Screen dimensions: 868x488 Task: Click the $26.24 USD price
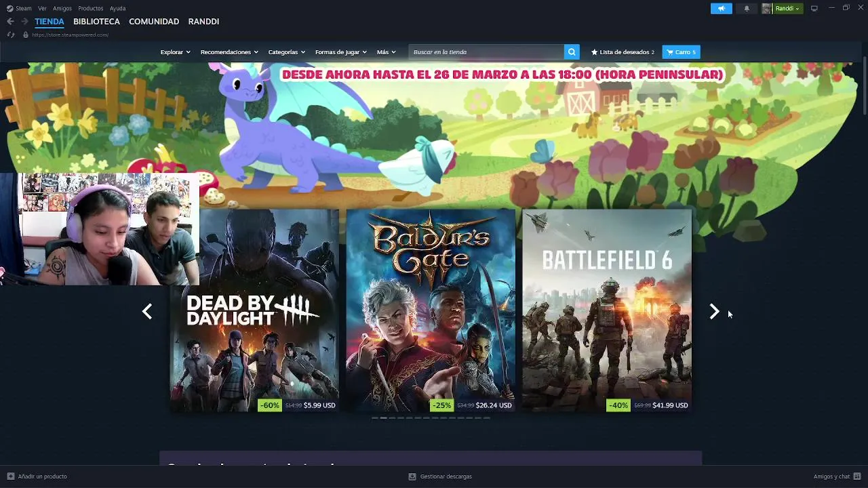point(494,405)
